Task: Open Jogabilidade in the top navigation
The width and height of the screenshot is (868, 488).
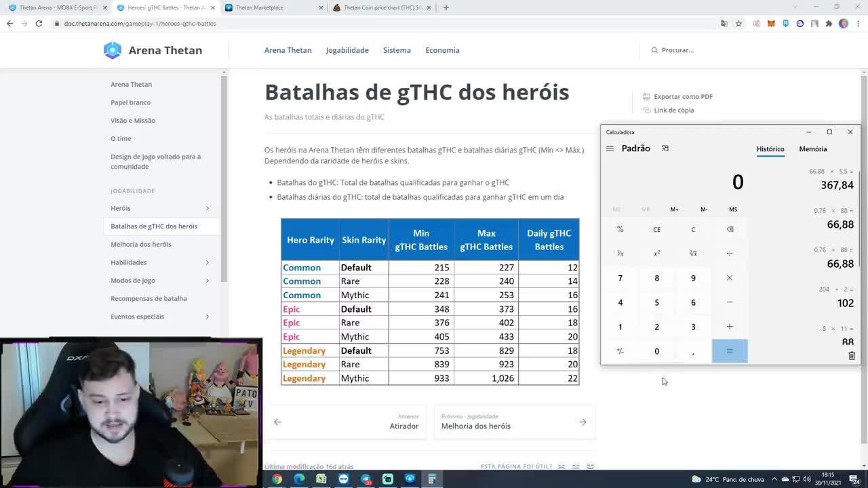Action: (x=347, y=50)
